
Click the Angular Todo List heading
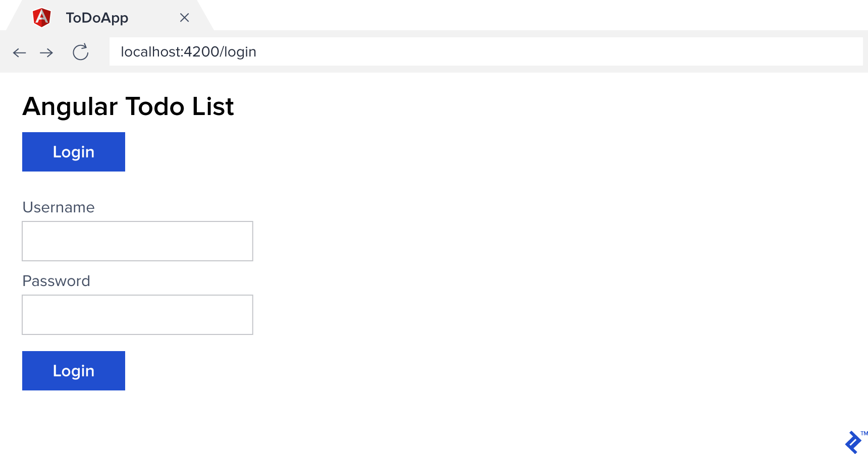click(127, 106)
